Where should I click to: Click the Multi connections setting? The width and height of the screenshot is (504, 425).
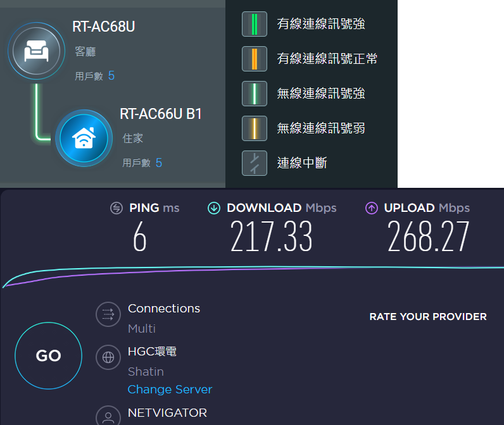point(142,329)
